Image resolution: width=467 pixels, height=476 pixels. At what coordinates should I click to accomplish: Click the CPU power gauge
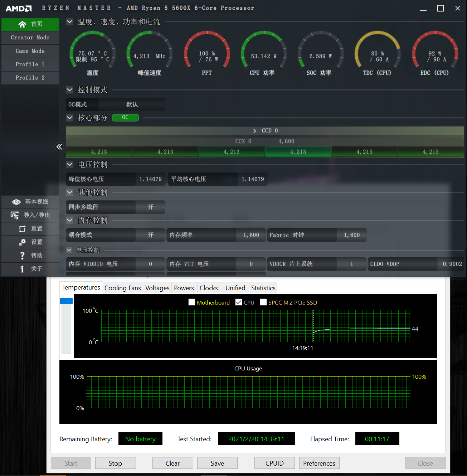pos(264,50)
